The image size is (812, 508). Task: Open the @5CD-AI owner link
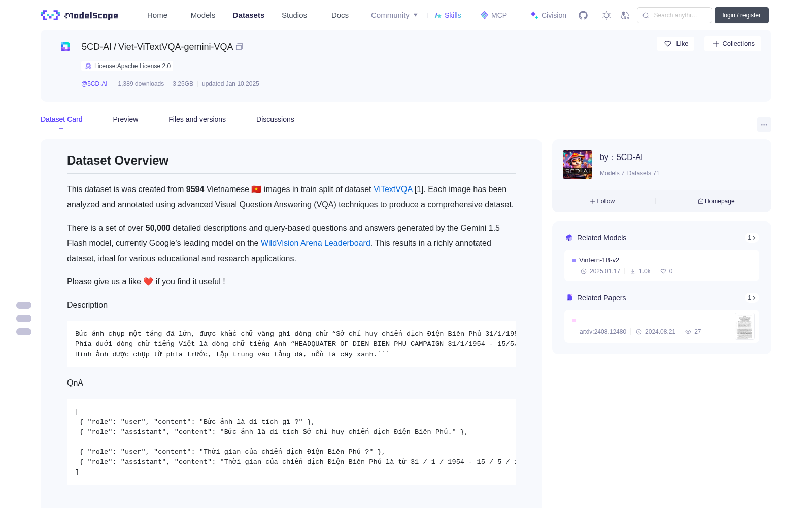coord(94,84)
